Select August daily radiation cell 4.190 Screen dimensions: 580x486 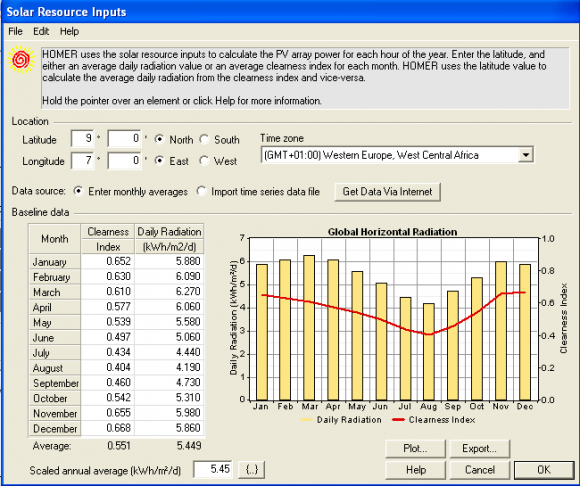coord(169,367)
